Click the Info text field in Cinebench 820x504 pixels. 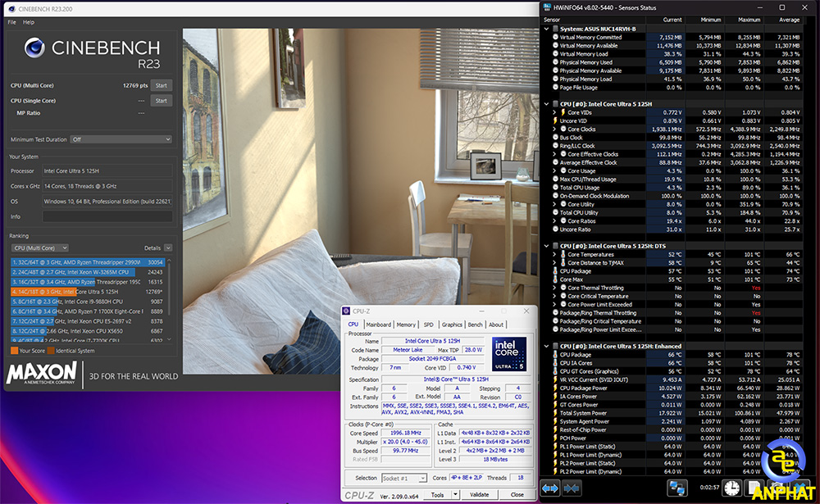pos(107,216)
